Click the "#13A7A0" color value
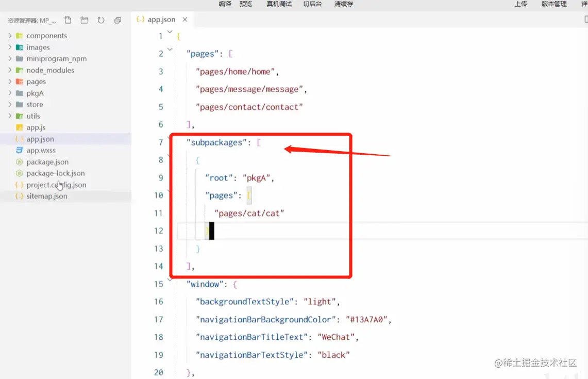This screenshot has height=379, width=588. 366,320
